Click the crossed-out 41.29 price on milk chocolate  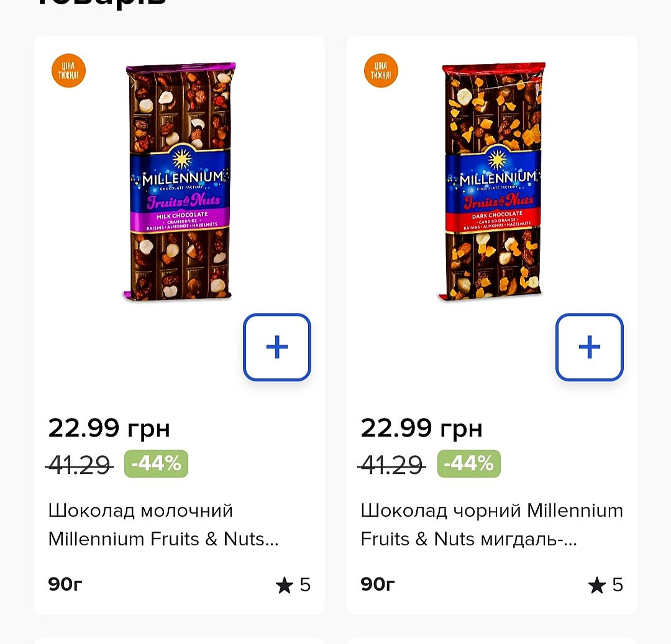[x=80, y=465]
